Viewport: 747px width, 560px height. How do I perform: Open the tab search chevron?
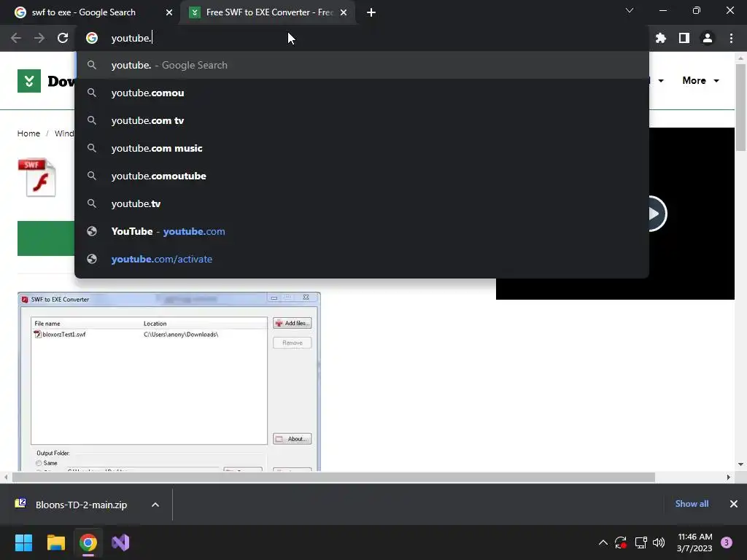click(630, 10)
